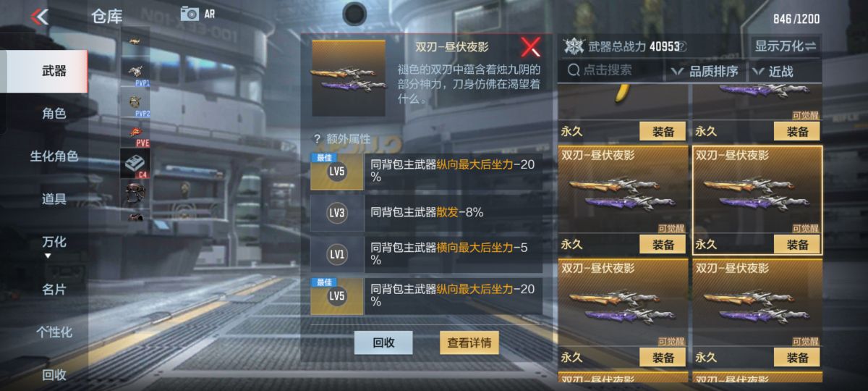Click the weapon power emblem icon

574,46
